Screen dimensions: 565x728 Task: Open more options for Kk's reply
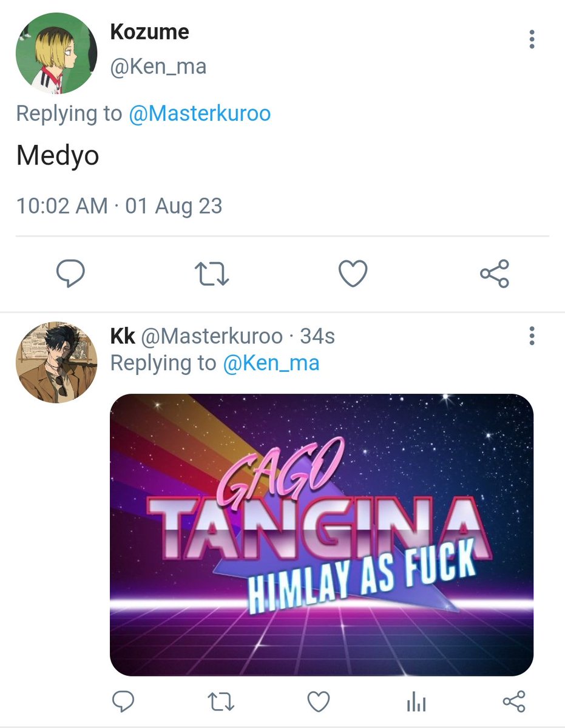tap(532, 335)
